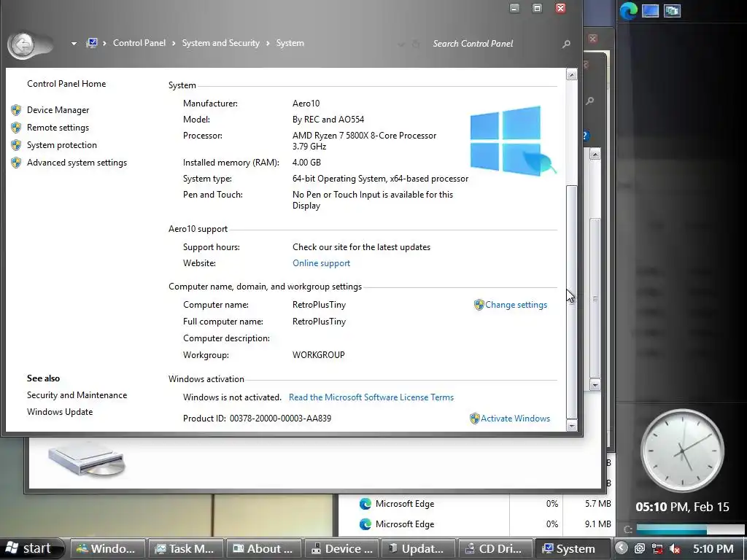Click the background window's scrollbar up arrow

pyautogui.click(x=595, y=155)
